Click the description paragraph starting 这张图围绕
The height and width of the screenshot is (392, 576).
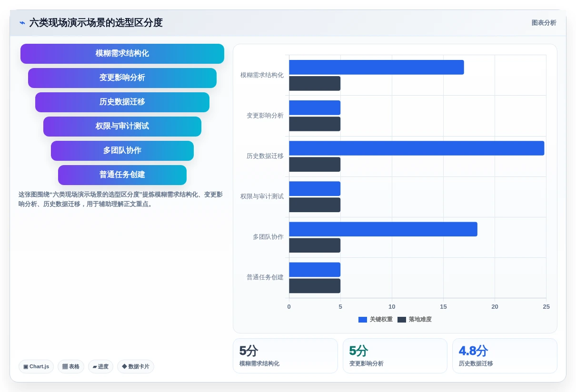120,199
